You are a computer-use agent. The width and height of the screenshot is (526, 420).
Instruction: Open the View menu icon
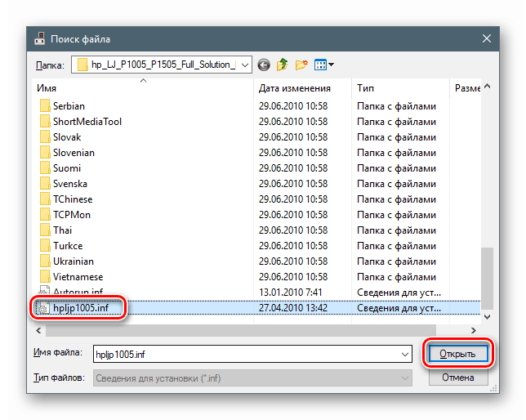tap(320, 65)
